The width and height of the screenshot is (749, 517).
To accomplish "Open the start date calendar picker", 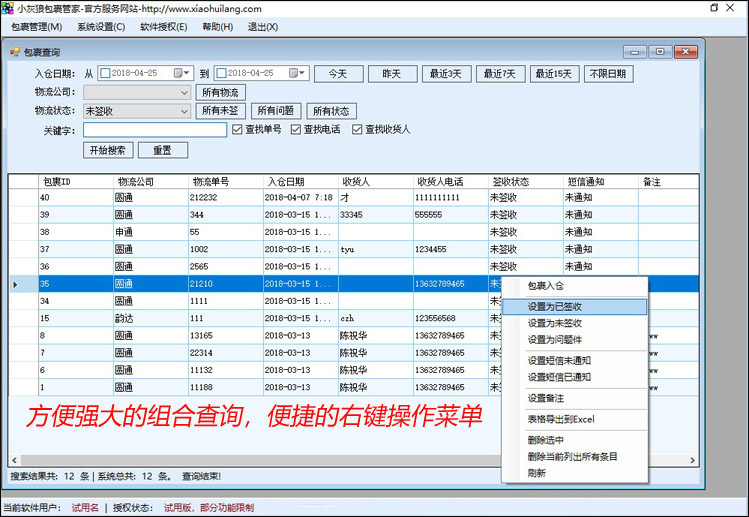I will click(x=182, y=73).
